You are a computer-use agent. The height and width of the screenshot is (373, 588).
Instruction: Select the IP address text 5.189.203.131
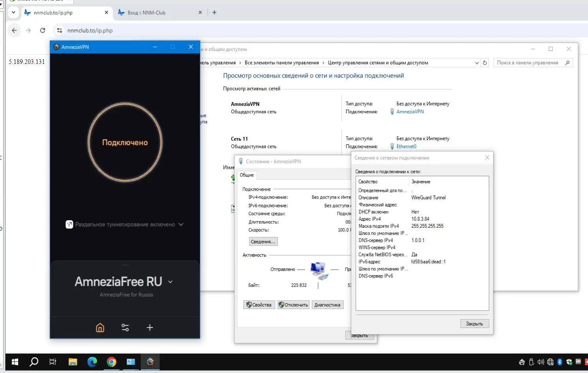(27, 62)
